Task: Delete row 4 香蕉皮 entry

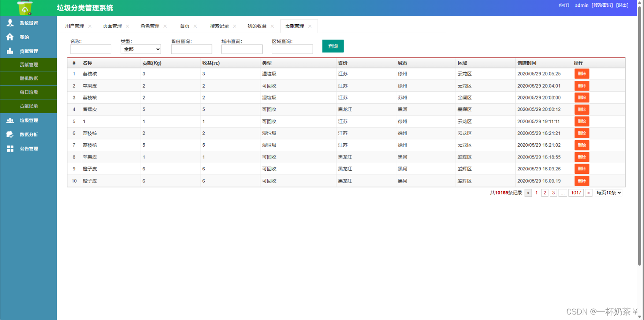Action: tap(582, 109)
